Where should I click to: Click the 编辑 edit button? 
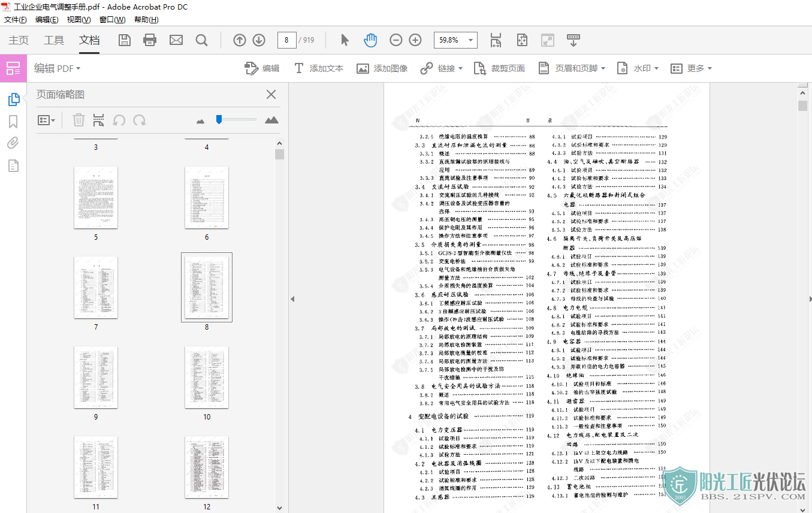coord(262,68)
